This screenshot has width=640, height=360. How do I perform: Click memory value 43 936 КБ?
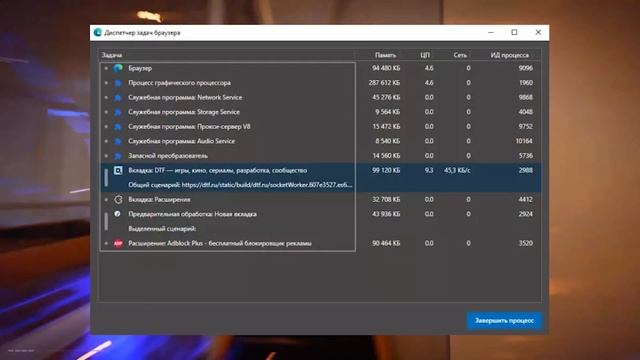pyautogui.click(x=386, y=214)
